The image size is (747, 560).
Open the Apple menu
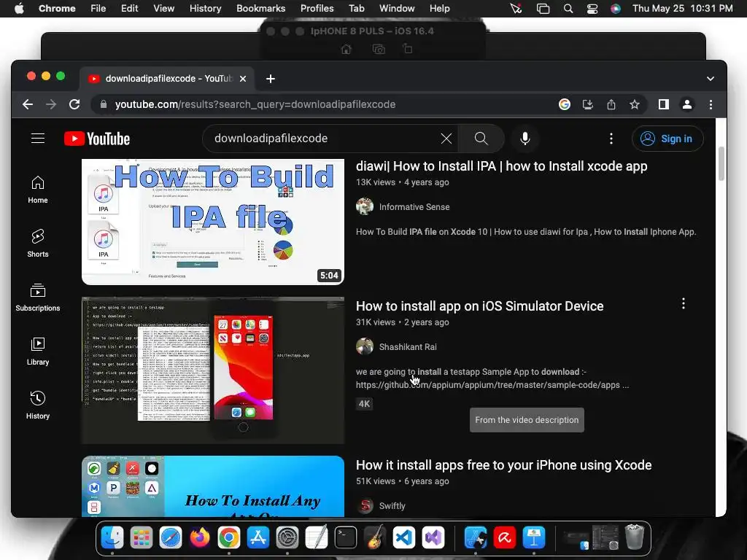pyautogui.click(x=19, y=9)
